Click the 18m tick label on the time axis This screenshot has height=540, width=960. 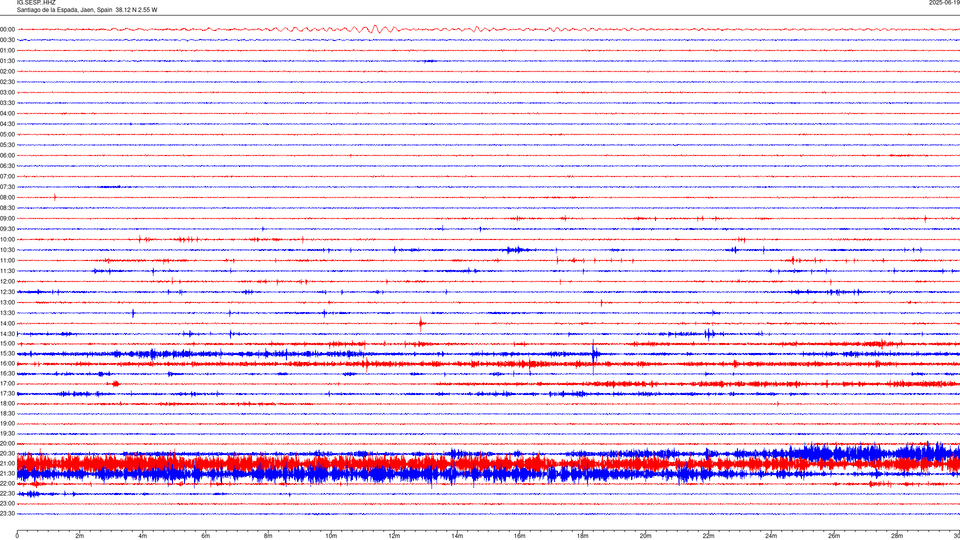[x=582, y=536]
